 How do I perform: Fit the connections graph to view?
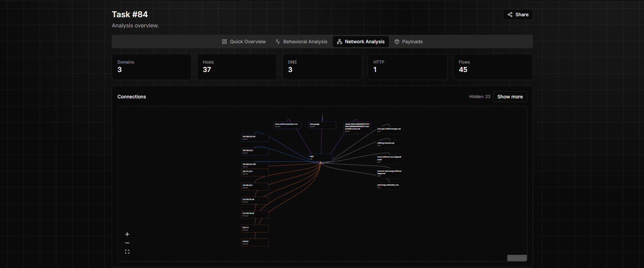click(127, 252)
